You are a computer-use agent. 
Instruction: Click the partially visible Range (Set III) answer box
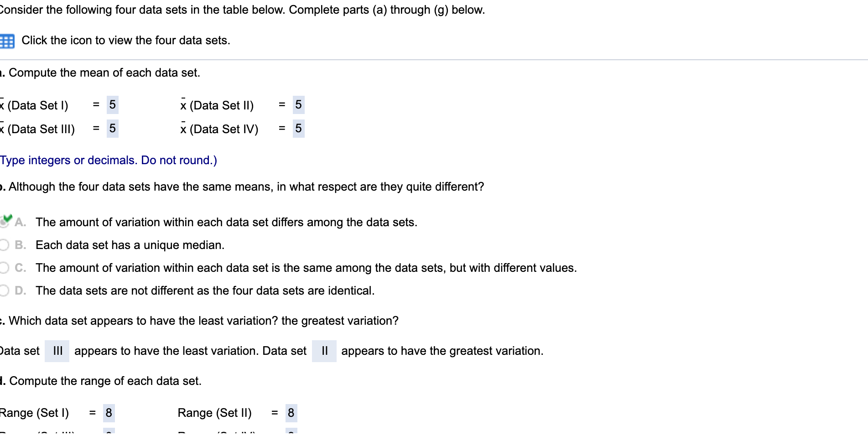pos(109,436)
